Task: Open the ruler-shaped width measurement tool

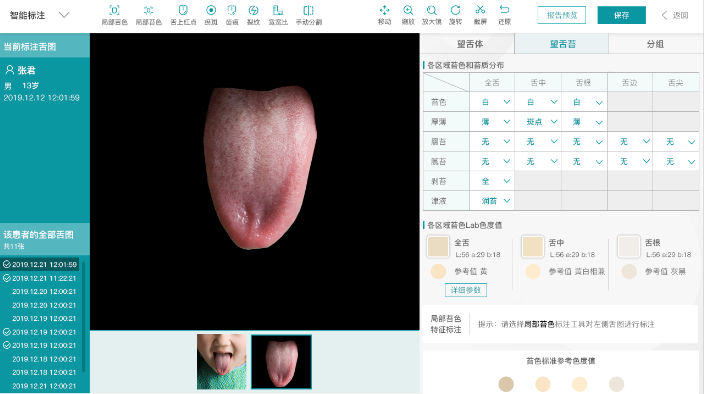Action: [278, 15]
